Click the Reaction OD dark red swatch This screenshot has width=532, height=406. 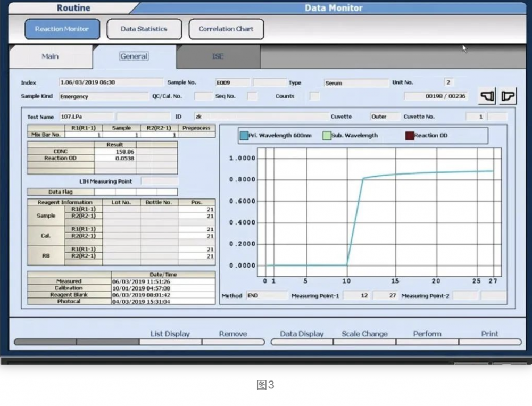tap(410, 136)
